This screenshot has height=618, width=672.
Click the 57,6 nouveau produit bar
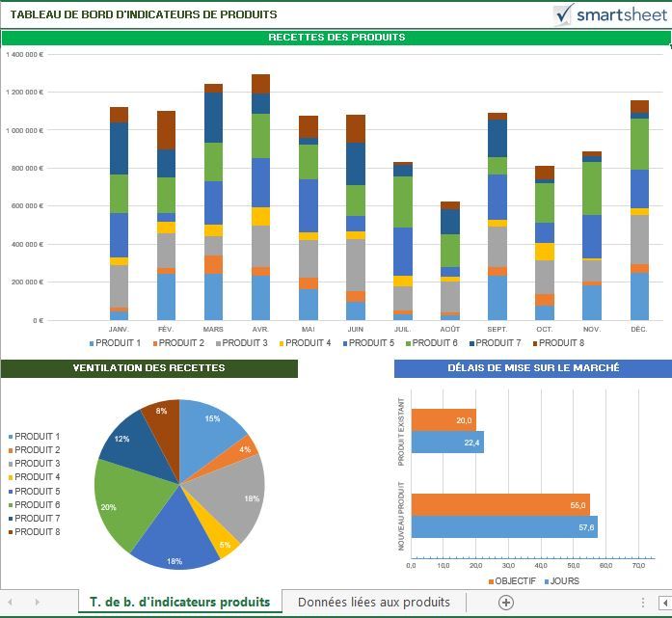[503, 527]
